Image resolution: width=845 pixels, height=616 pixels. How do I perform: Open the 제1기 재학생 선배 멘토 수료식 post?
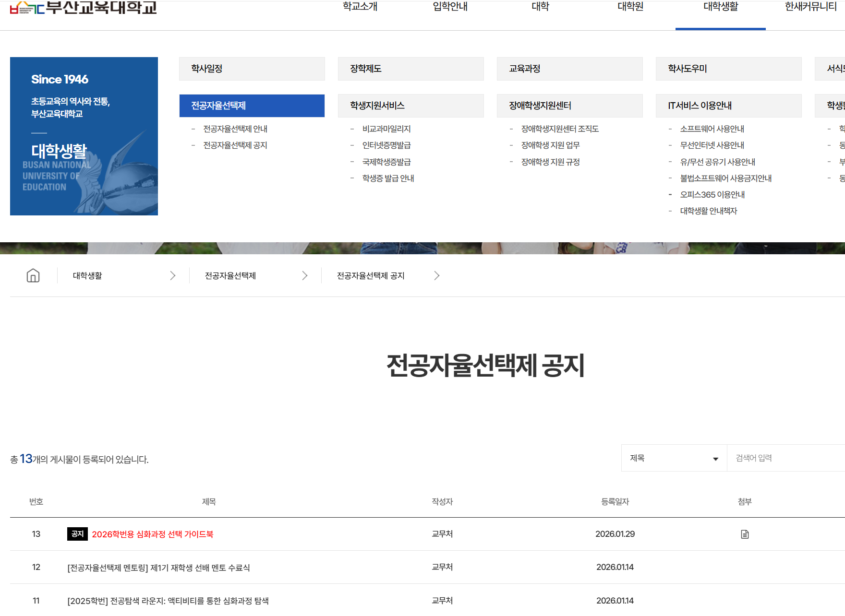click(x=158, y=568)
